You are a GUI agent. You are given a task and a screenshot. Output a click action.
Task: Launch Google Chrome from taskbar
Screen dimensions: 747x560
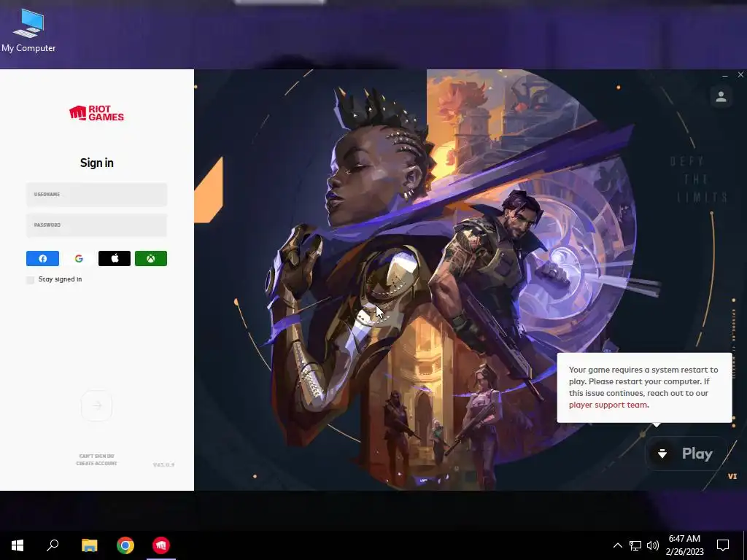click(x=125, y=545)
